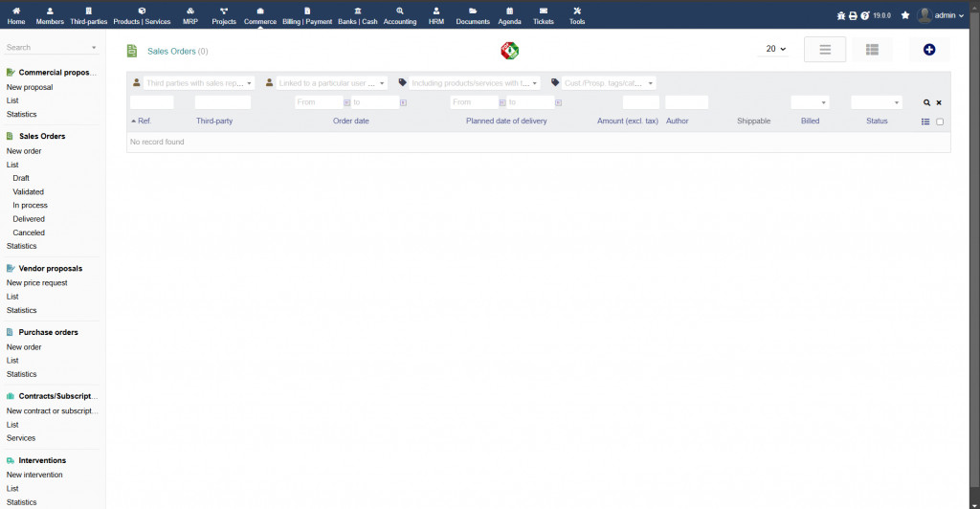Screen dimensions: 980x509
Task: Open Purchase orders sidebar section
Action: click(x=48, y=332)
